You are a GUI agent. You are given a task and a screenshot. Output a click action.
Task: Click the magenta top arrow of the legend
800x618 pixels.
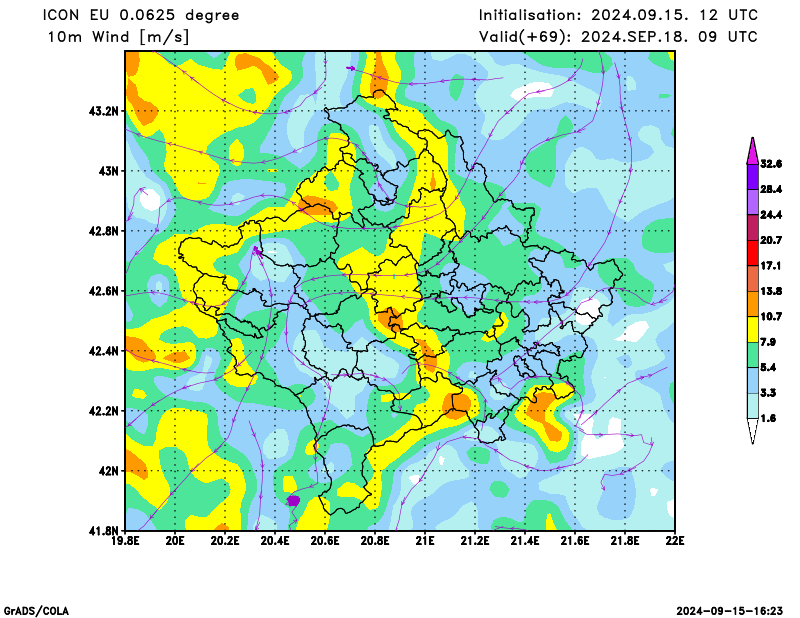click(753, 151)
